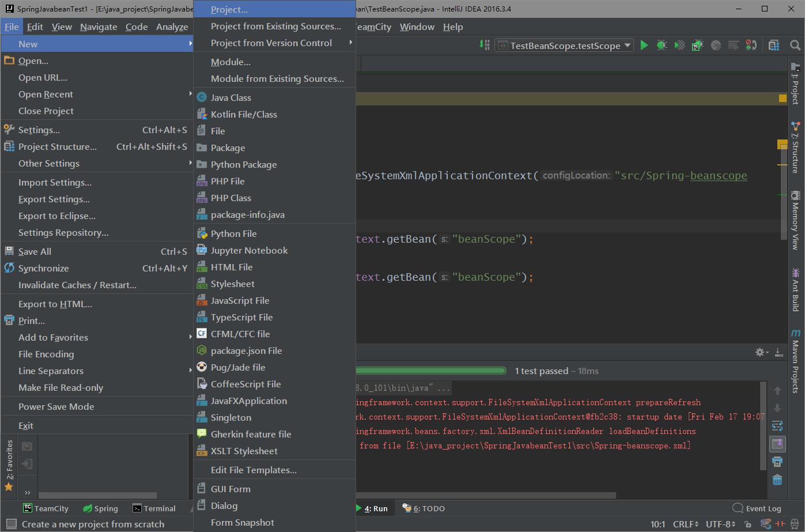
Task: Open Project Structure toolbar icon
Action: tap(774, 45)
